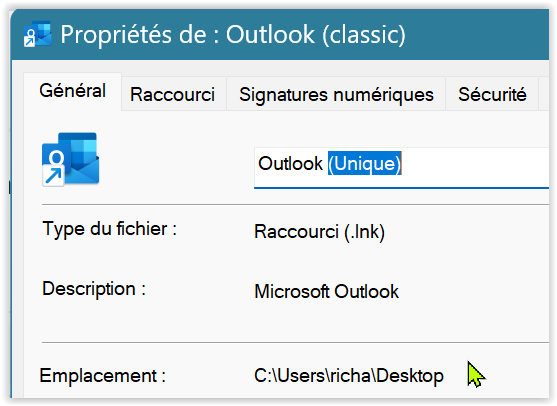Click the partially visible tab after Sécurité

pyautogui.click(x=544, y=94)
